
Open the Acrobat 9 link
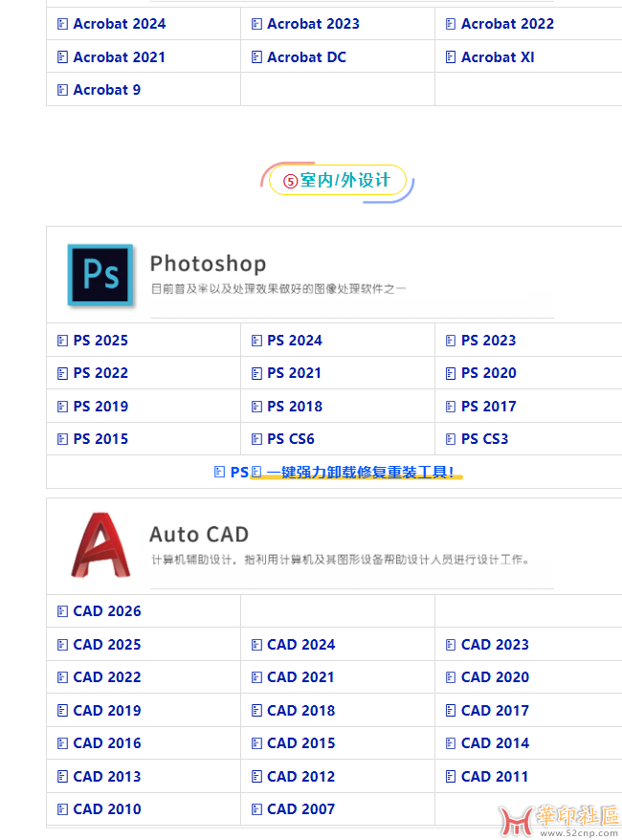106,90
